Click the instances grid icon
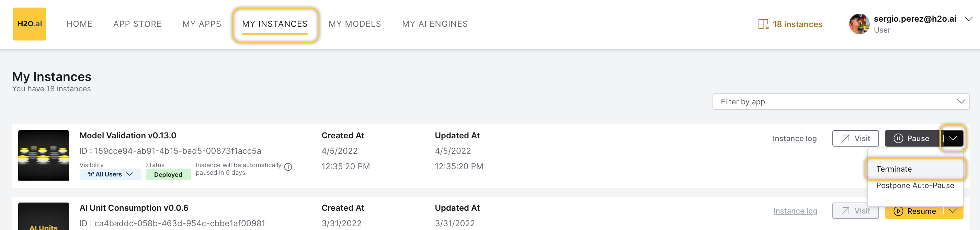Screen dimensions: 980x230 click(x=763, y=24)
